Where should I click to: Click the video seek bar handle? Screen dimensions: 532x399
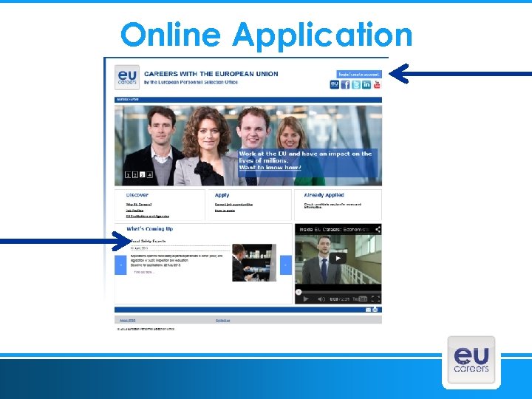(299, 292)
